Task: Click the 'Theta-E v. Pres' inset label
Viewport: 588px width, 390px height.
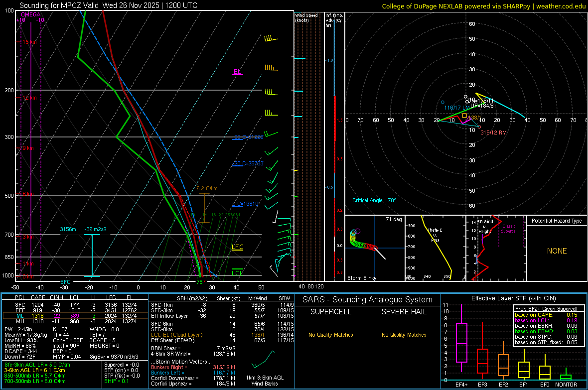Action: point(435,235)
